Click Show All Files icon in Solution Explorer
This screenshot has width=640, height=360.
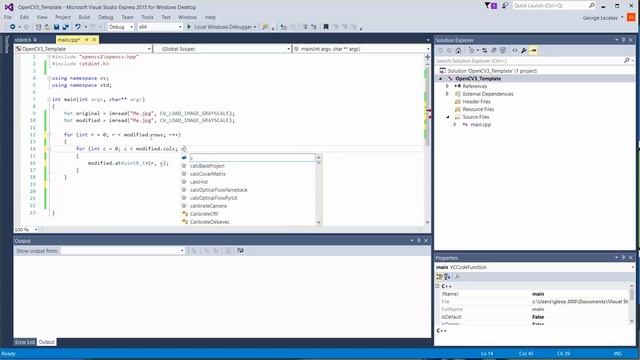coord(503,51)
